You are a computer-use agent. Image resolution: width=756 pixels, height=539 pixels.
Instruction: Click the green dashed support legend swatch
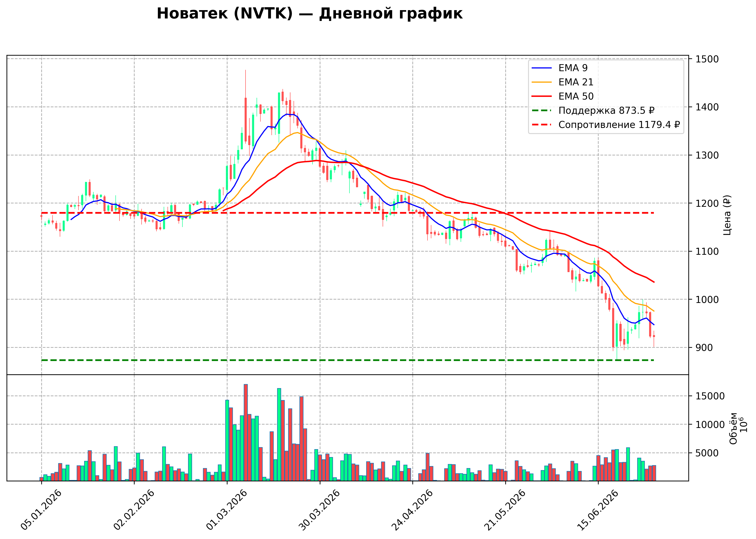[542, 111]
